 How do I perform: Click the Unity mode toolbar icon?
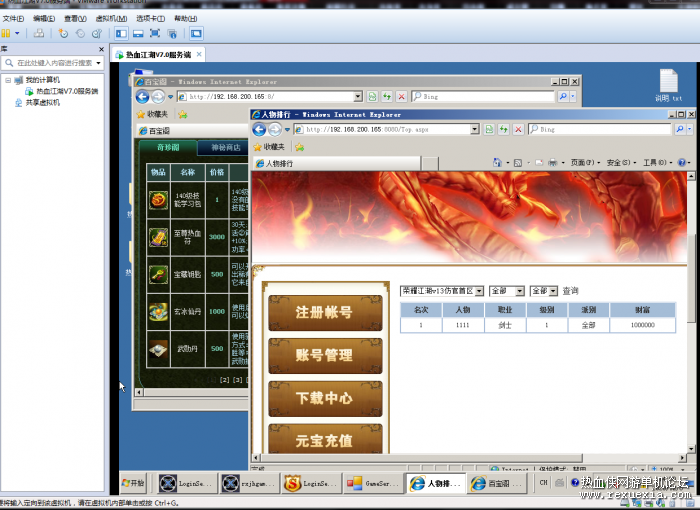(172, 33)
